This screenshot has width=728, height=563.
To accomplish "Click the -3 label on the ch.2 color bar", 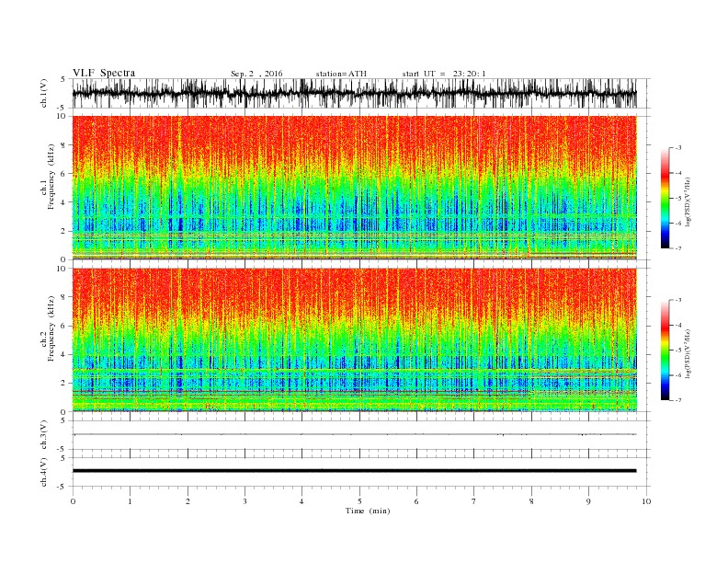I will [x=678, y=301].
